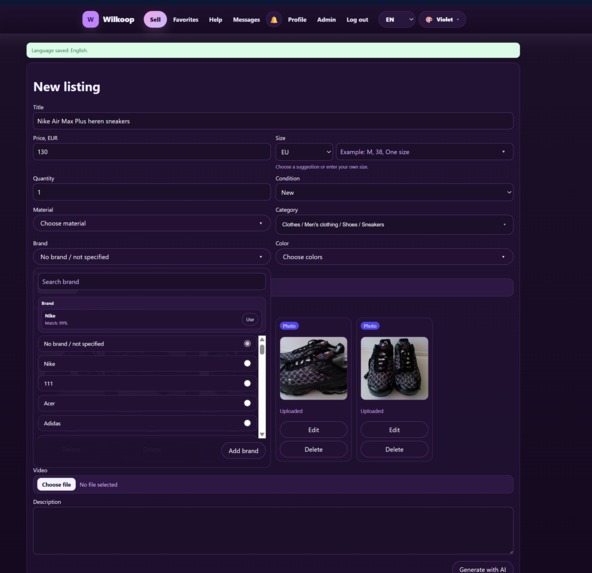Screen dimensions: 592x573
Task: Click the 'Choose a suggestion or enter your own size' hint
Action: [x=322, y=167]
